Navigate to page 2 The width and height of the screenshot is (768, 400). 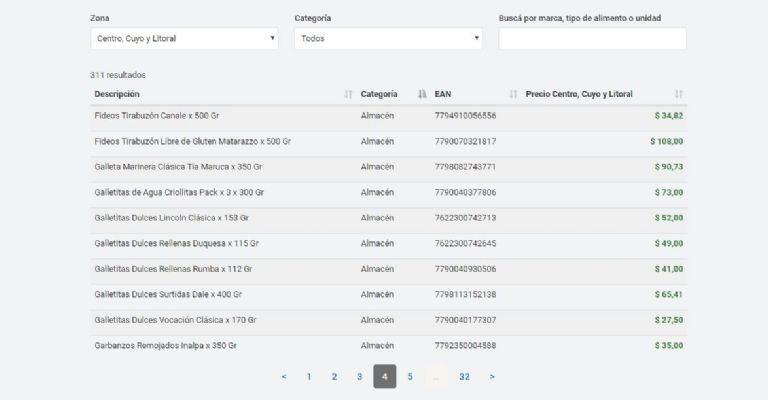334,377
